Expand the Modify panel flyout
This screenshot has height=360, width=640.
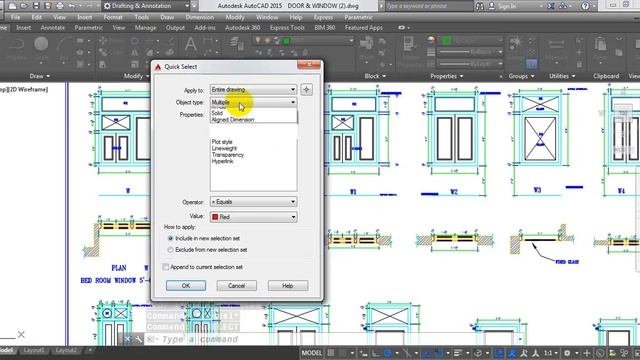137,76
